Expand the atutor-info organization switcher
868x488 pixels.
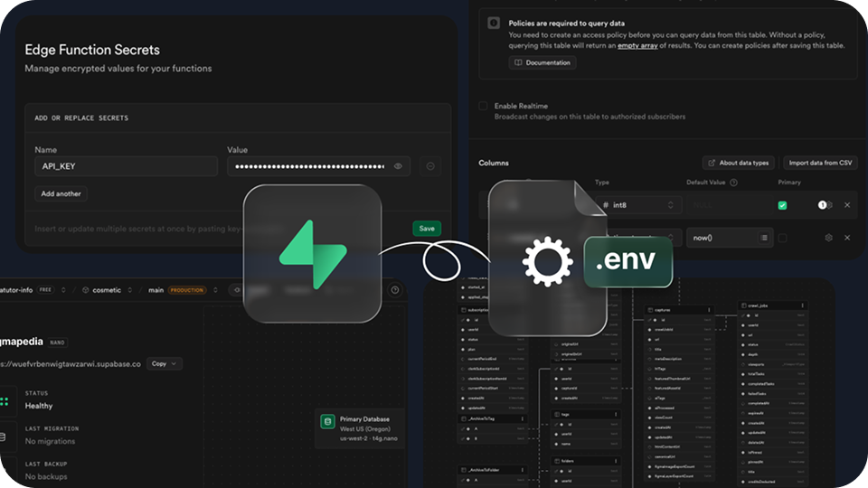click(63, 290)
